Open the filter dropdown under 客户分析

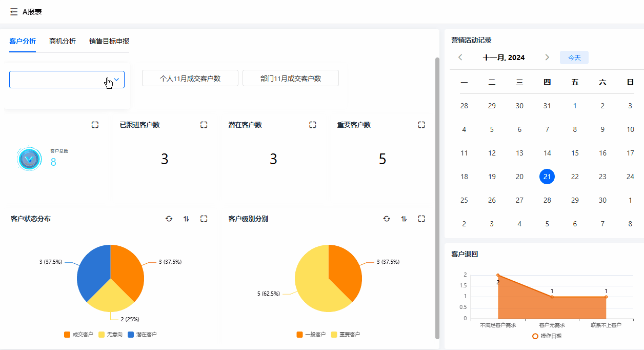click(67, 80)
